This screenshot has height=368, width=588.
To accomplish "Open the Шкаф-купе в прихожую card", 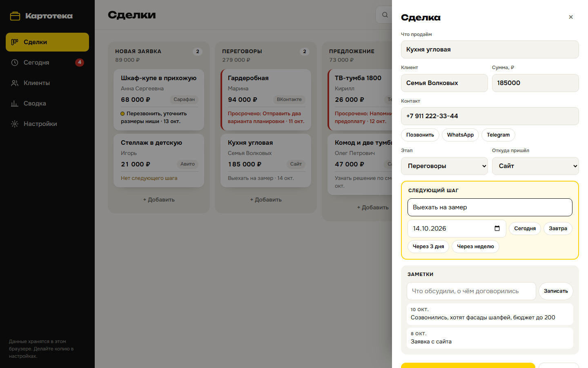I will [x=159, y=100].
